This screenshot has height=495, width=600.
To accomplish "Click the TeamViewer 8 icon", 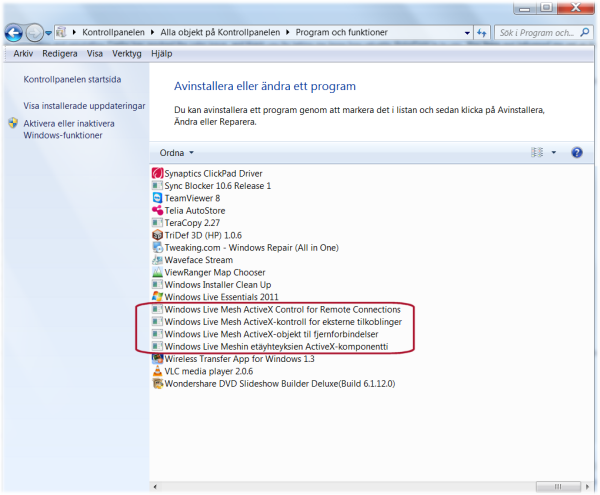I will pos(157,198).
